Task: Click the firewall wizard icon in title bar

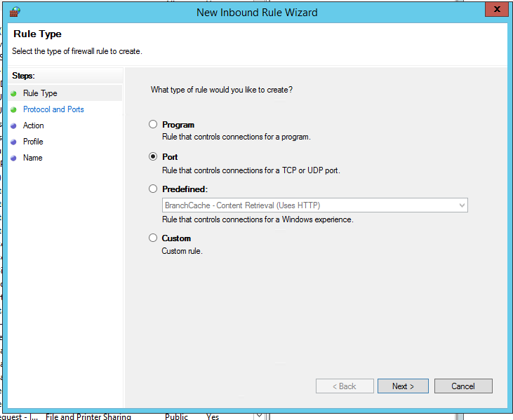Action: point(15,12)
